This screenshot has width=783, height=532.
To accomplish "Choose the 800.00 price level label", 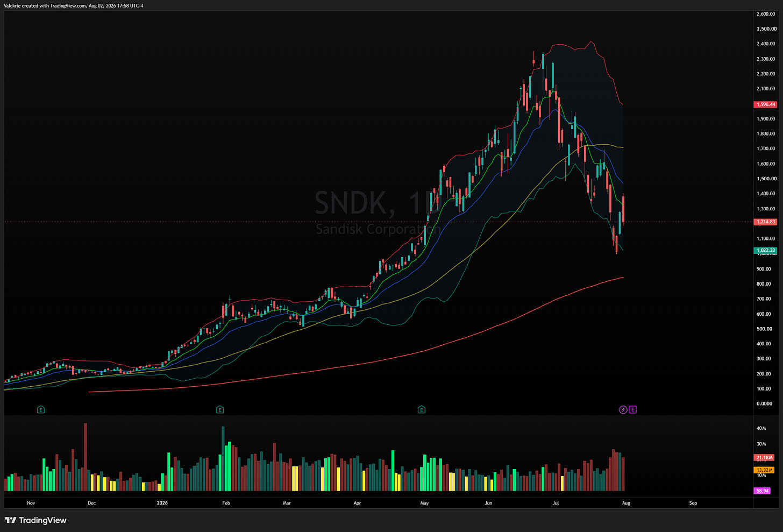I will pos(764,284).
